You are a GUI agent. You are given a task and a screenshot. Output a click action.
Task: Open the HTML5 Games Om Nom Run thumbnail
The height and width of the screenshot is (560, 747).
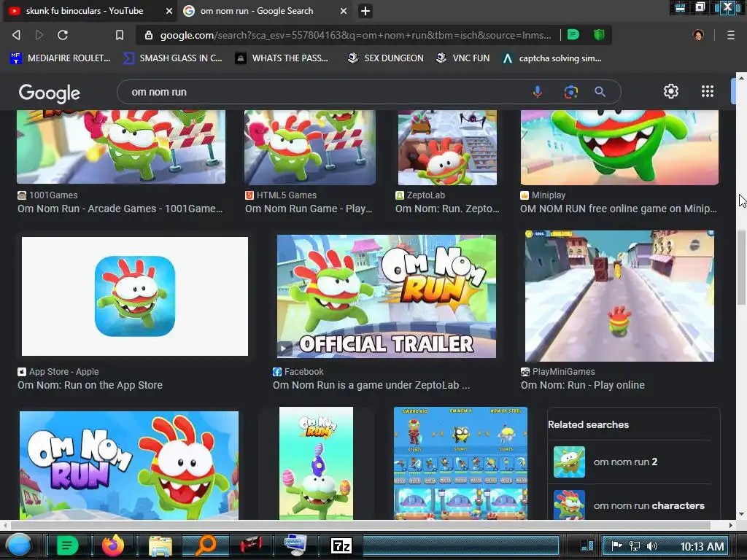[x=309, y=147]
